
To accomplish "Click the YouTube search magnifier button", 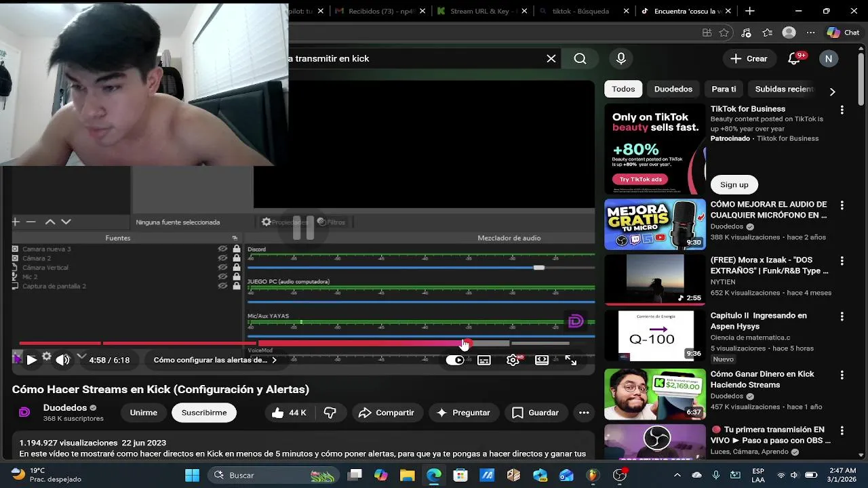I will point(580,58).
